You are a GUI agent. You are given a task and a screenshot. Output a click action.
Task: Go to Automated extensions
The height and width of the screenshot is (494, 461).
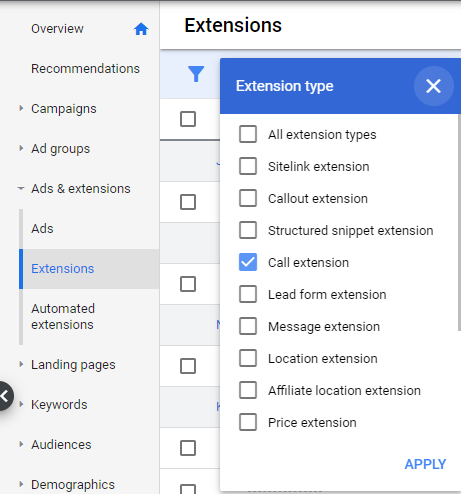63,317
